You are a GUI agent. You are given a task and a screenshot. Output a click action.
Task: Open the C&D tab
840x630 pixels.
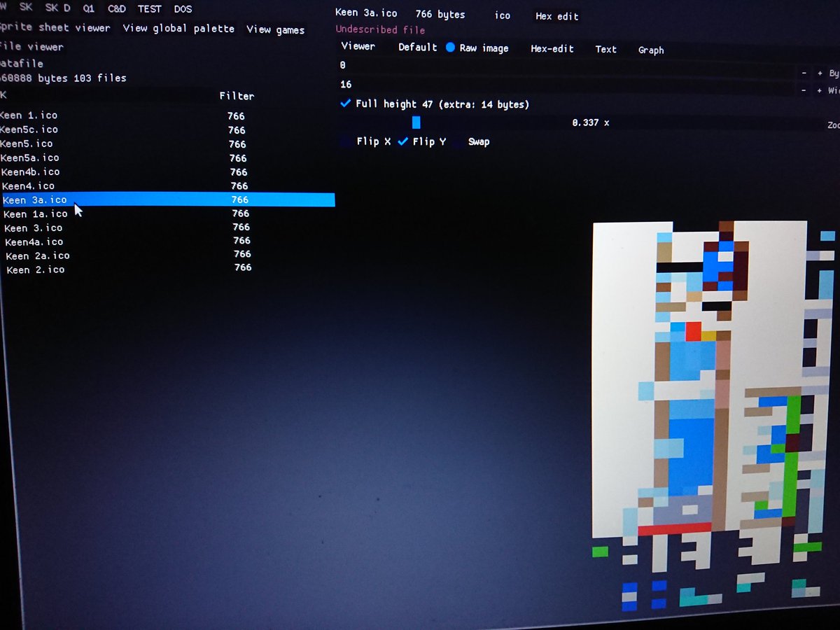pos(117,9)
